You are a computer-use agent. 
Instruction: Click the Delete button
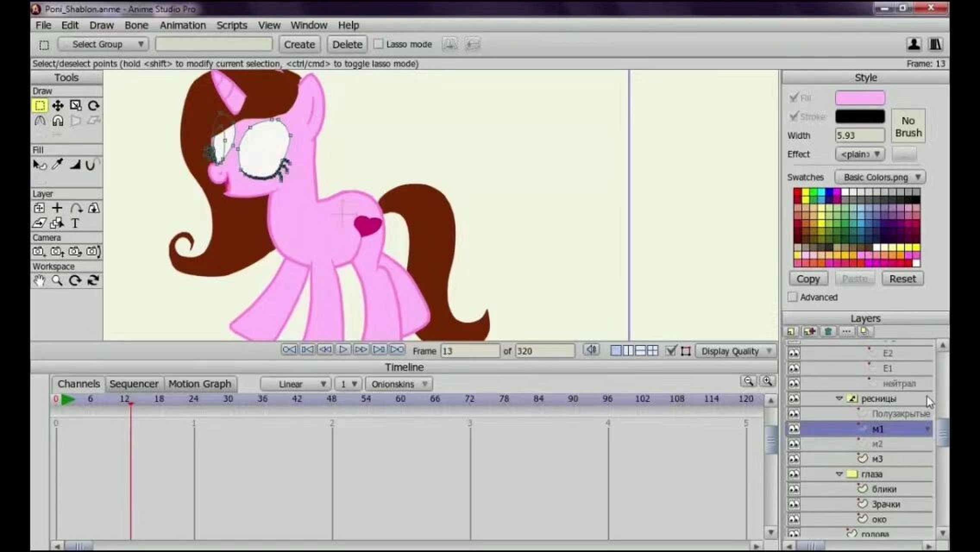pos(347,44)
